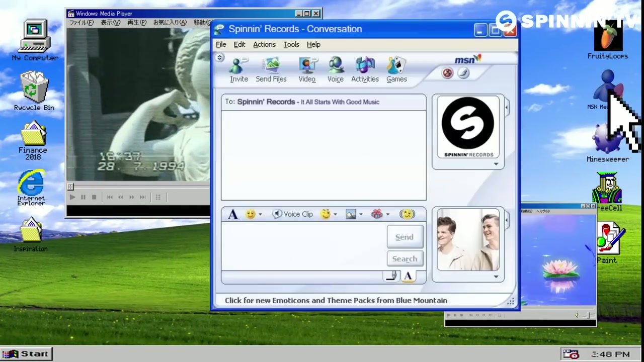Record a Voice Clip
The width and height of the screenshot is (644, 362).
(x=292, y=214)
